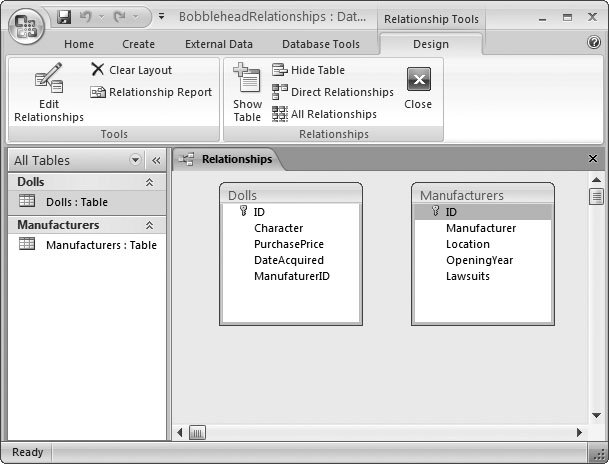The image size is (609, 464).
Task: Switch to the Create ribbon tab
Action: [x=138, y=44]
